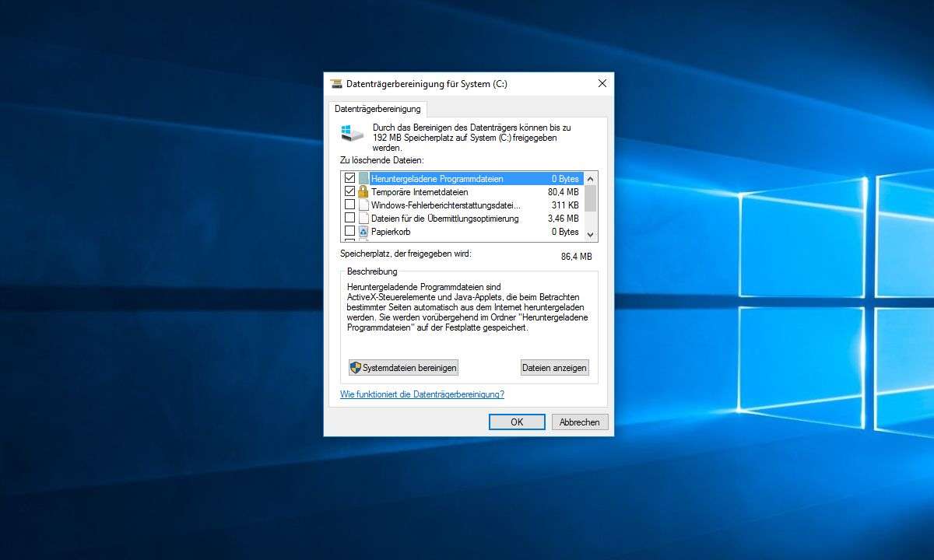Check Dateien für die Übermittlungsoptimierung checkbox
This screenshot has height=560, width=934.
click(349, 218)
